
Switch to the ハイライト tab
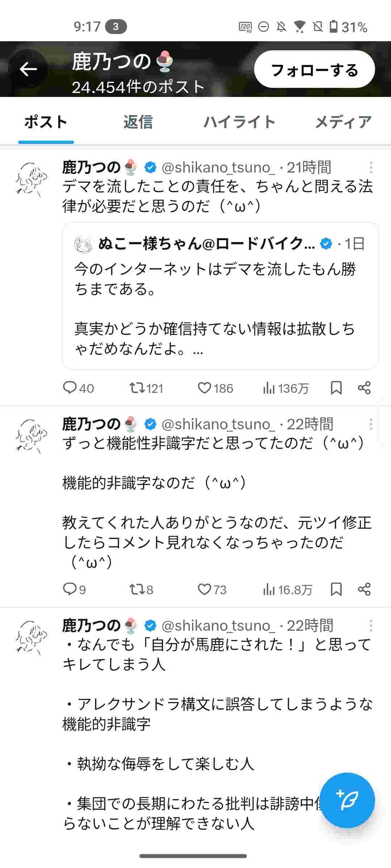[239, 122]
